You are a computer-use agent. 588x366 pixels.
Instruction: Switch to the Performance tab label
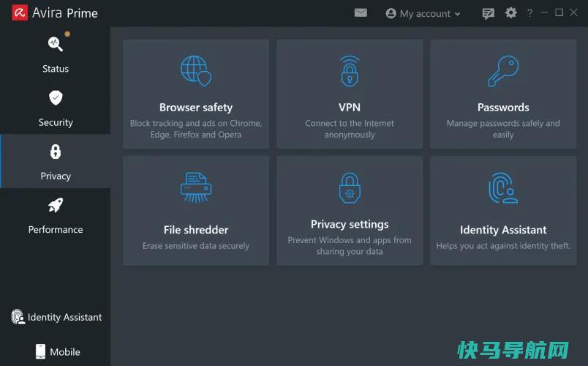click(56, 229)
